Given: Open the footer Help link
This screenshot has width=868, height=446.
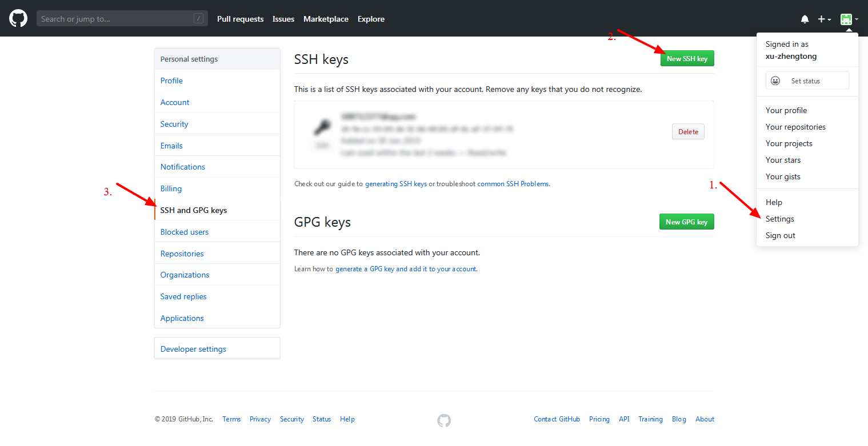Looking at the screenshot, I should pyautogui.click(x=347, y=419).
